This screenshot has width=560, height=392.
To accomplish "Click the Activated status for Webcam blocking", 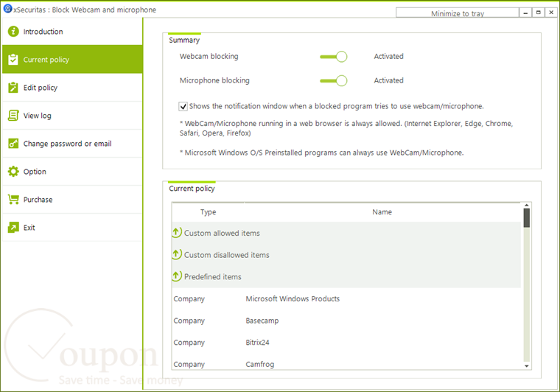I will tap(388, 57).
